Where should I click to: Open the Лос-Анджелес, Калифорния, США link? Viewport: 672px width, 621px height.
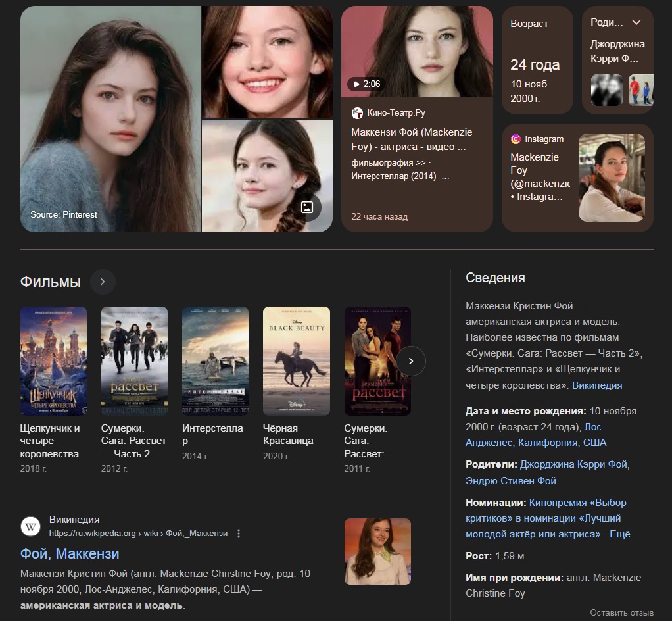click(x=536, y=435)
